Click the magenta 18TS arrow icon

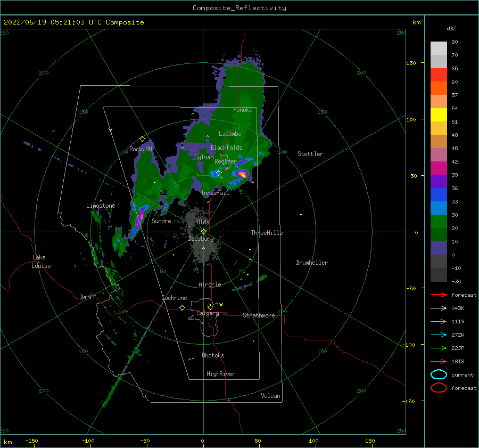tap(439, 361)
